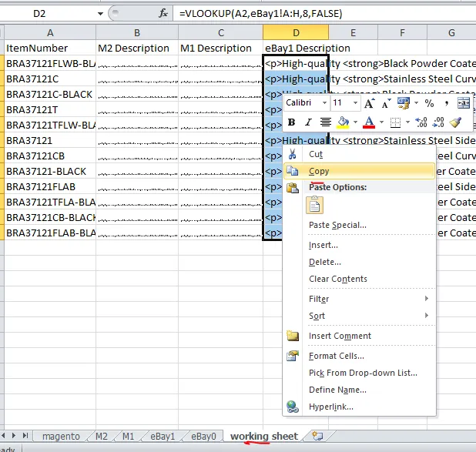Screen dimensions: 476x452
Task: Click the Bold button in mini toolbar
Action: (x=291, y=122)
